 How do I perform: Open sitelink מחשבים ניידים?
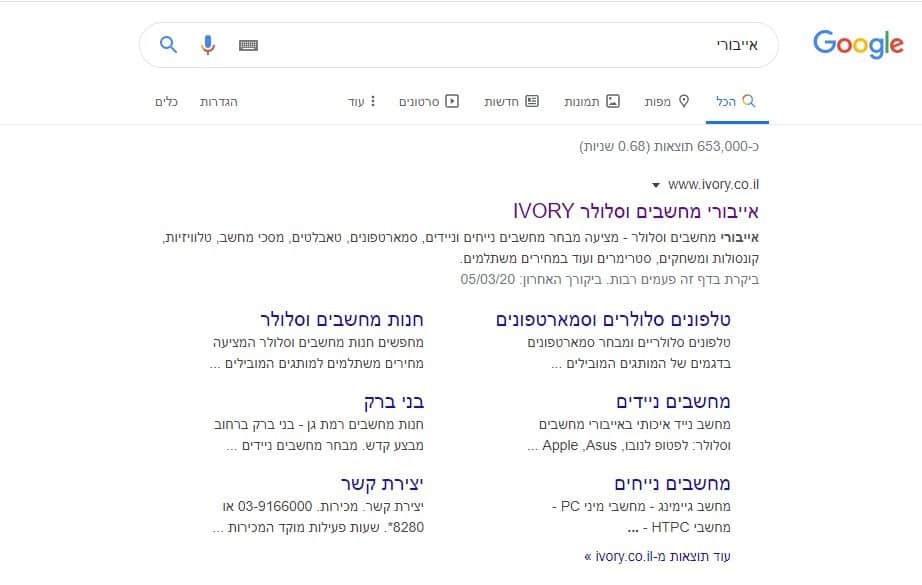tap(673, 402)
